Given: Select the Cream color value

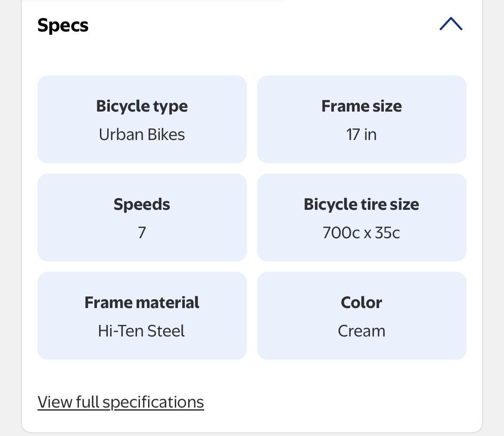Looking at the screenshot, I should (361, 331).
